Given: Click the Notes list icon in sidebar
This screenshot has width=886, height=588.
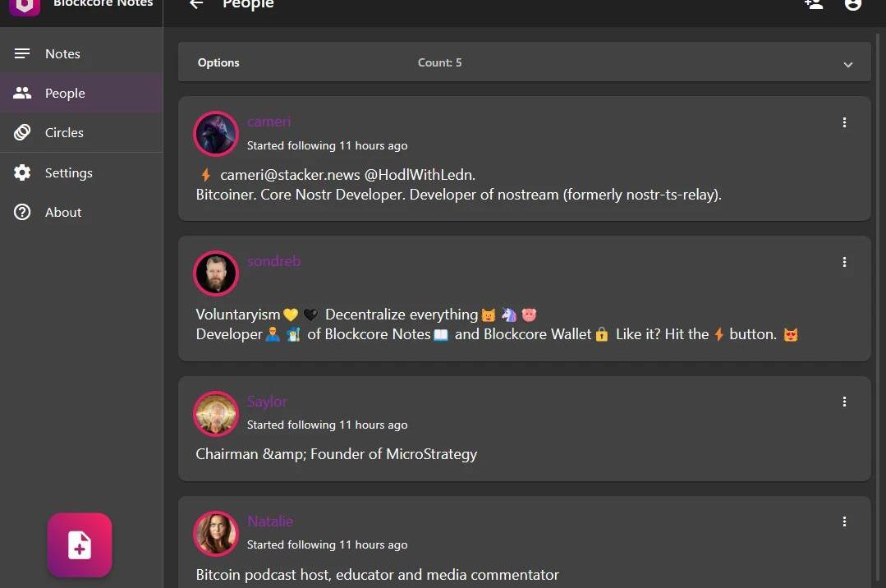Looking at the screenshot, I should tap(22, 53).
